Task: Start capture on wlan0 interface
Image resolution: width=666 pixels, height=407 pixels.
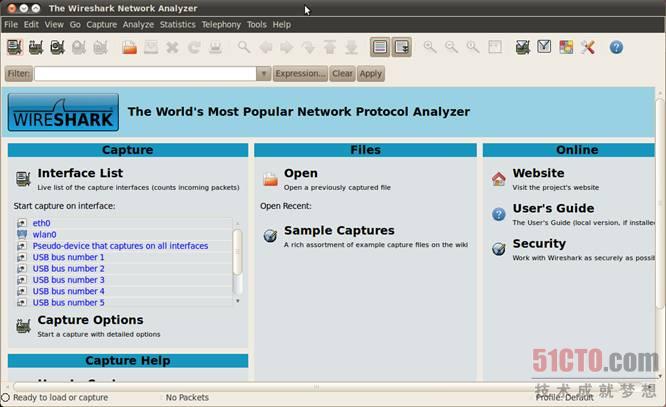Action: click(x=44, y=235)
